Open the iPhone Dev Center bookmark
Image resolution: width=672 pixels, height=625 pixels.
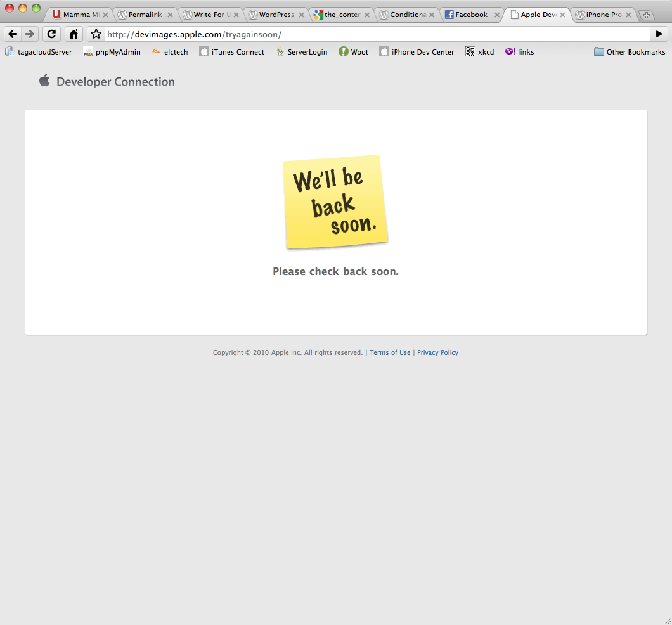[x=417, y=52]
